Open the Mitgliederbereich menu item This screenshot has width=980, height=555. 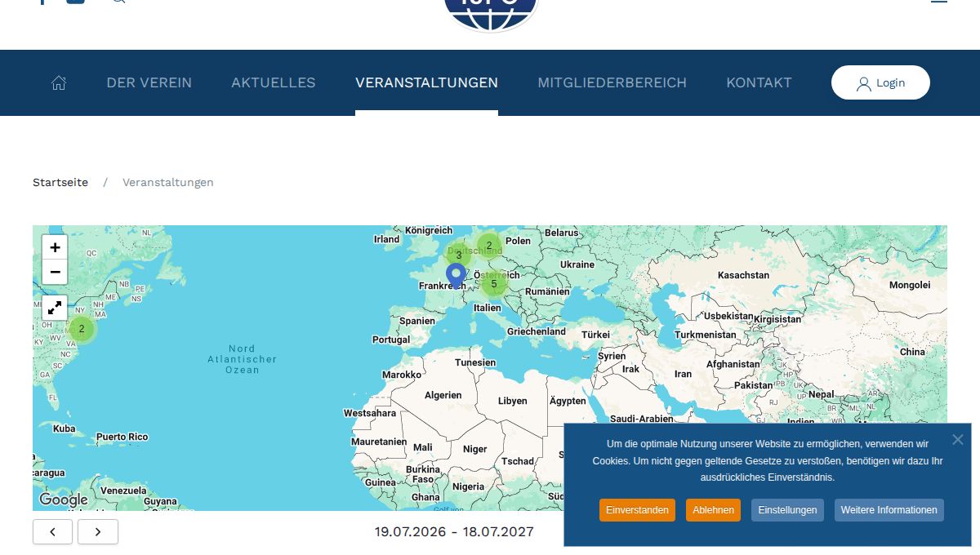(612, 82)
